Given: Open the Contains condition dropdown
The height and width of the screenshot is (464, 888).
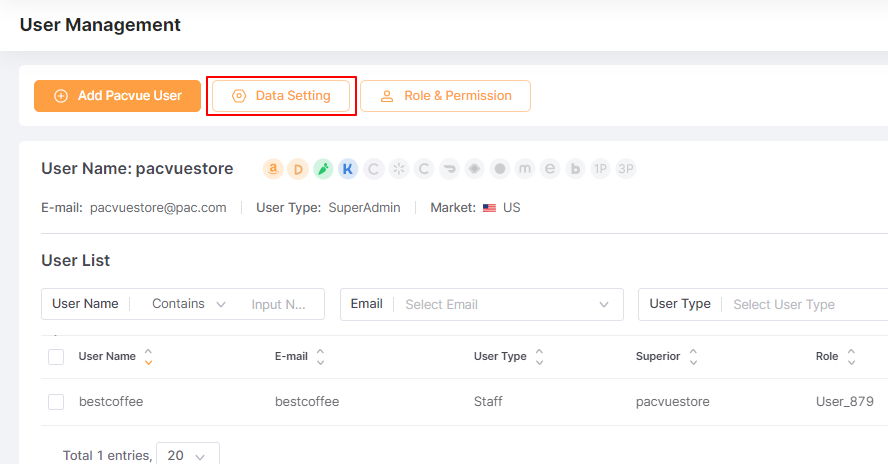Looking at the screenshot, I should coord(189,304).
